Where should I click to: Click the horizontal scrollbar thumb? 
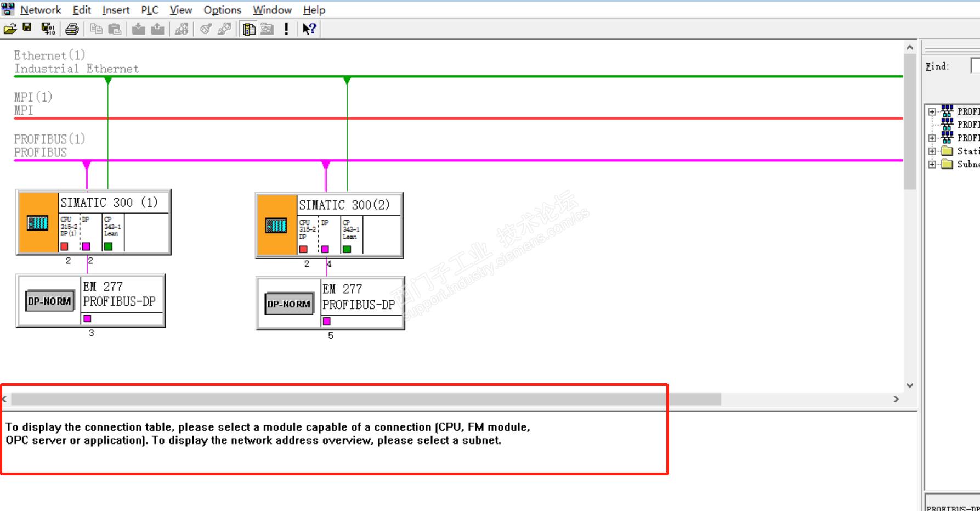pos(366,399)
